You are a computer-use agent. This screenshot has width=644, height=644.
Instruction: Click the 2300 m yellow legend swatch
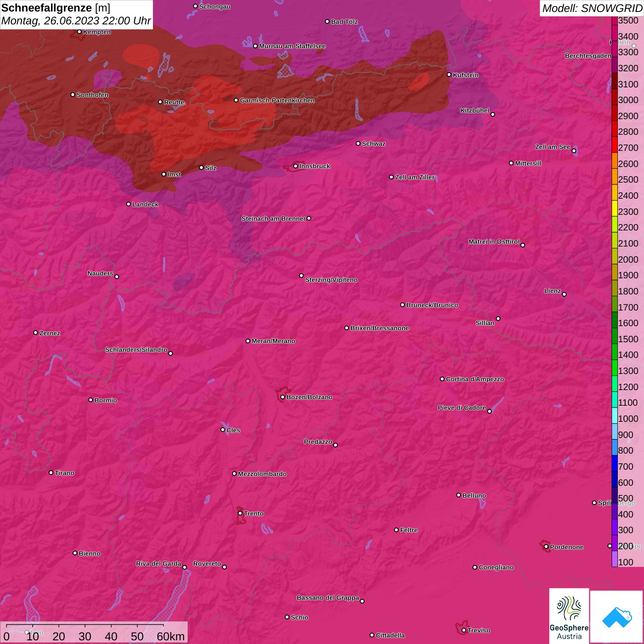click(x=615, y=208)
